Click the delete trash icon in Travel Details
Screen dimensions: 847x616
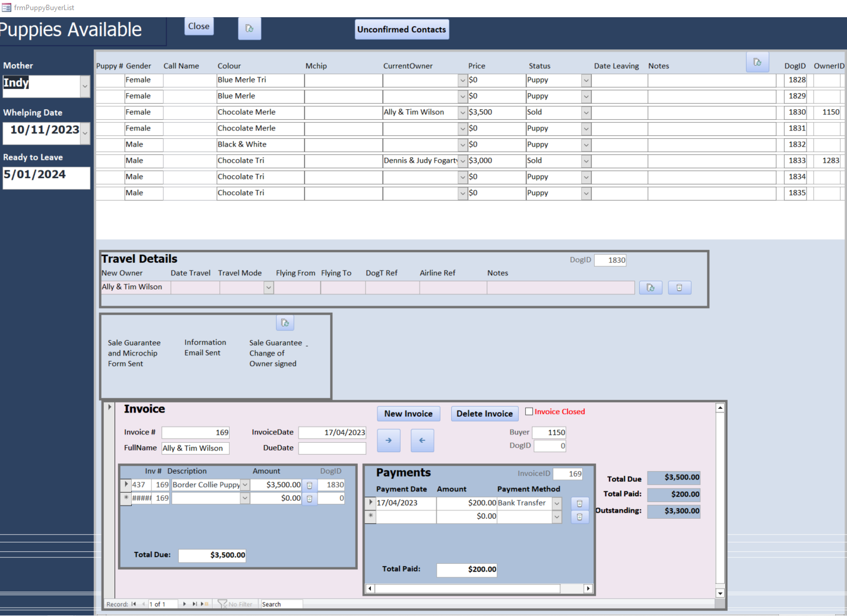(x=679, y=288)
